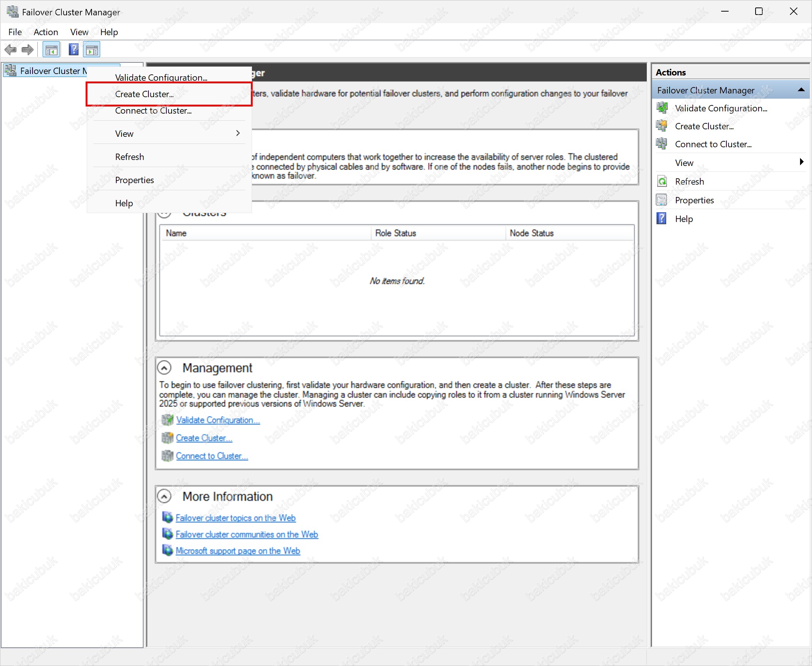Image resolution: width=812 pixels, height=666 pixels.
Task: Expand View submenu in context menu
Action: click(x=238, y=133)
